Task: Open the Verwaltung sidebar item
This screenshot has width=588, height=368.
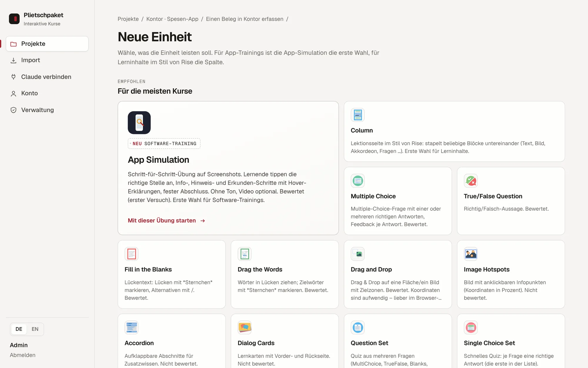Action: point(47,110)
